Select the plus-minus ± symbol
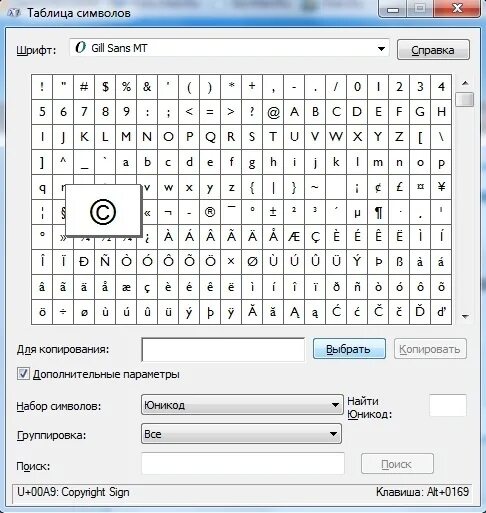Image resolution: width=486 pixels, height=513 pixels. (x=273, y=212)
